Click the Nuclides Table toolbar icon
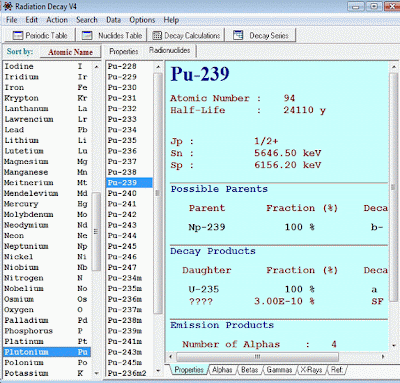This screenshot has height=383, width=400. point(87,35)
